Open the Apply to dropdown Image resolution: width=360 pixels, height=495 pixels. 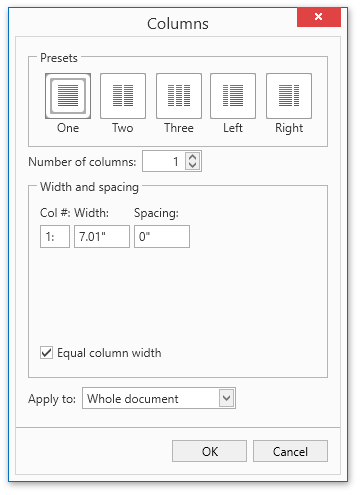pyautogui.click(x=226, y=398)
